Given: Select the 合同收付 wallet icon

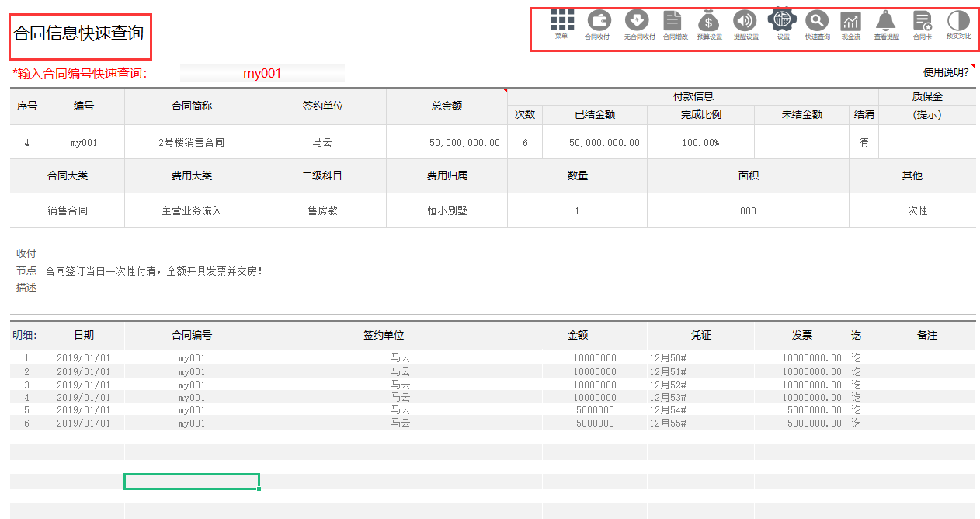Looking at the screenshot, I should tap(598, 22).
